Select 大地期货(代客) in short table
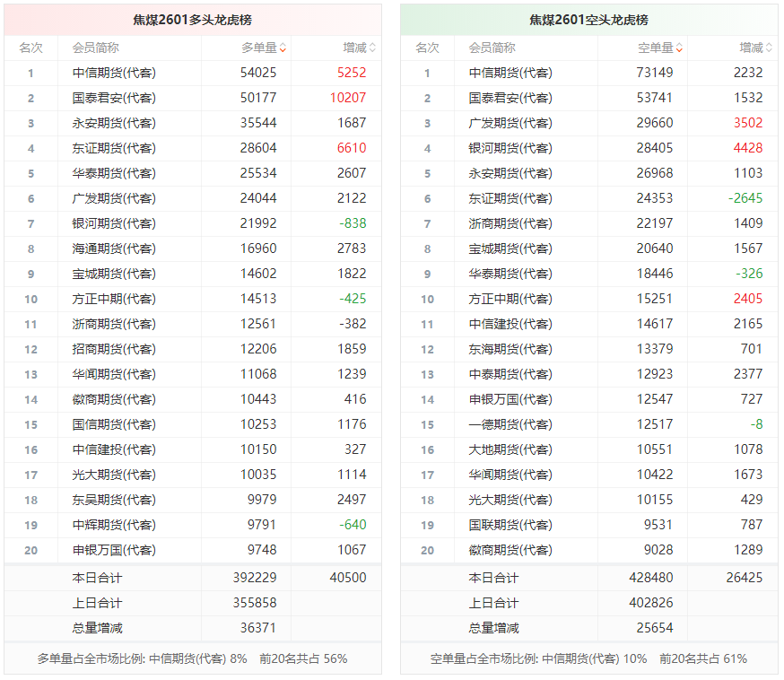This screenshot has width=784, height=680. click(x=510, y=449)
